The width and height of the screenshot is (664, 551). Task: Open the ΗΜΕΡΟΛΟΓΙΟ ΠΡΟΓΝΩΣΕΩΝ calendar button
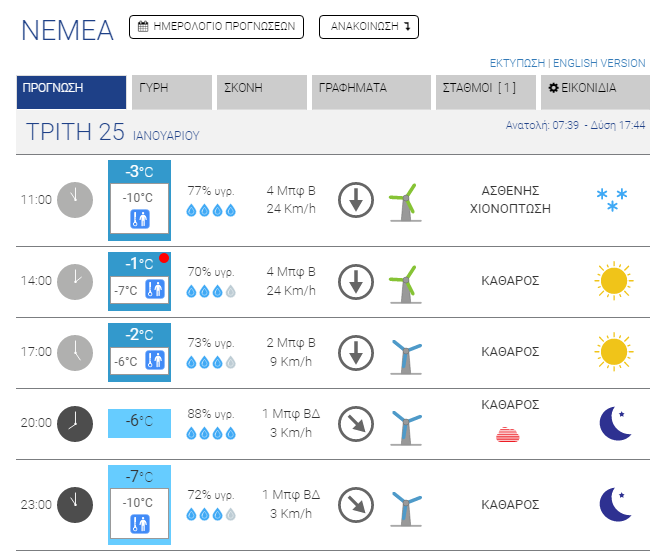[x=216, y=27]
